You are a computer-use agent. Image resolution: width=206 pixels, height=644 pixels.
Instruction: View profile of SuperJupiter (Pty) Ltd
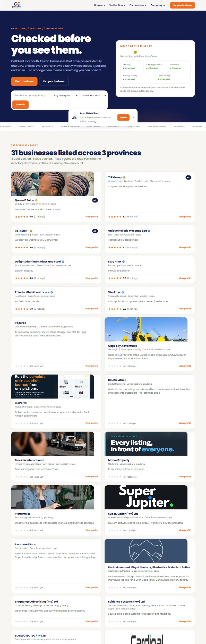coord(185,530)
